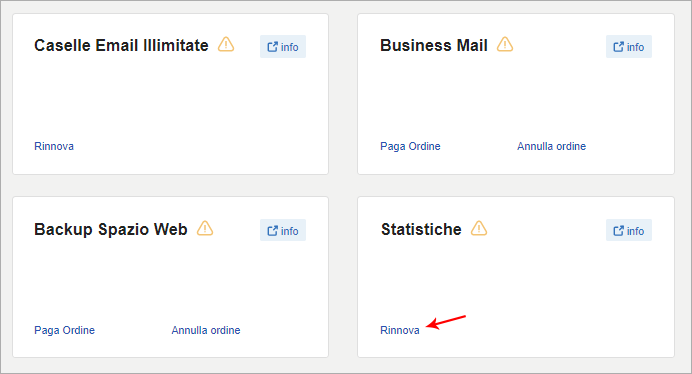The width and height of the screenshot is (692, 374).
Task: Click Rinnova under Caselle Email Illimitate
Action: click(x=54, y=146)
